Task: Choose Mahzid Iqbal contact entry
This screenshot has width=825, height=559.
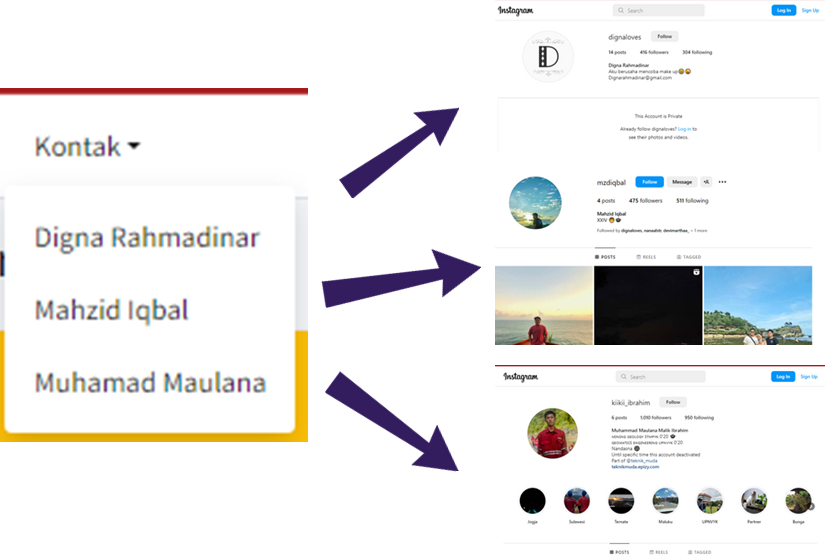Action: coord(112,310)
